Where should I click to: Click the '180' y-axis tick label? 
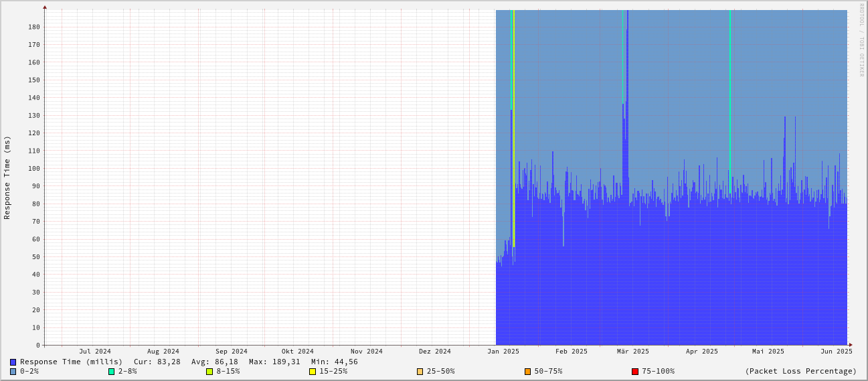tap(33, 27)
